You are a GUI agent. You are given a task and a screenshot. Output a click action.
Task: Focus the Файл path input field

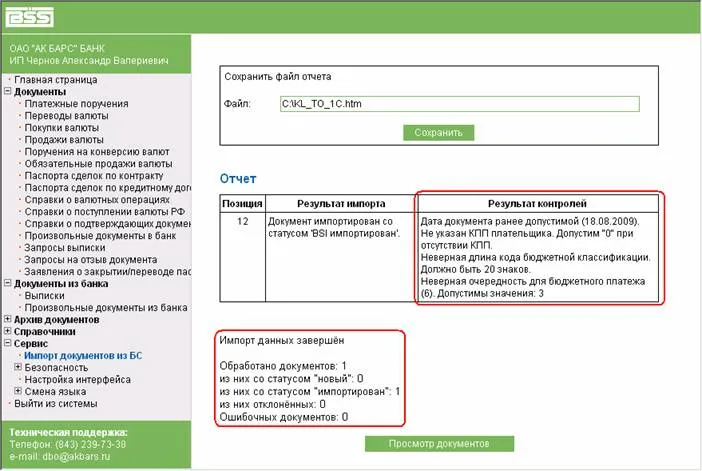tap(459, 104)
